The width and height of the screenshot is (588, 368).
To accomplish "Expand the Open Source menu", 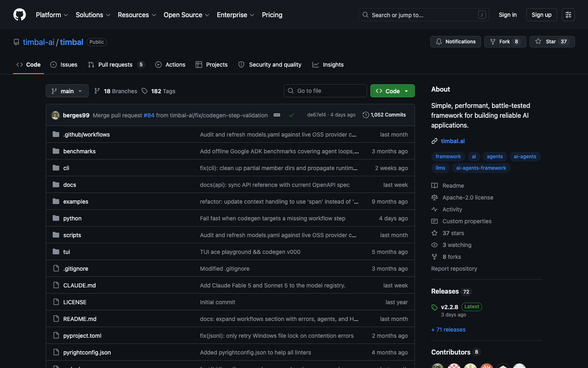I will pos(187,15).
